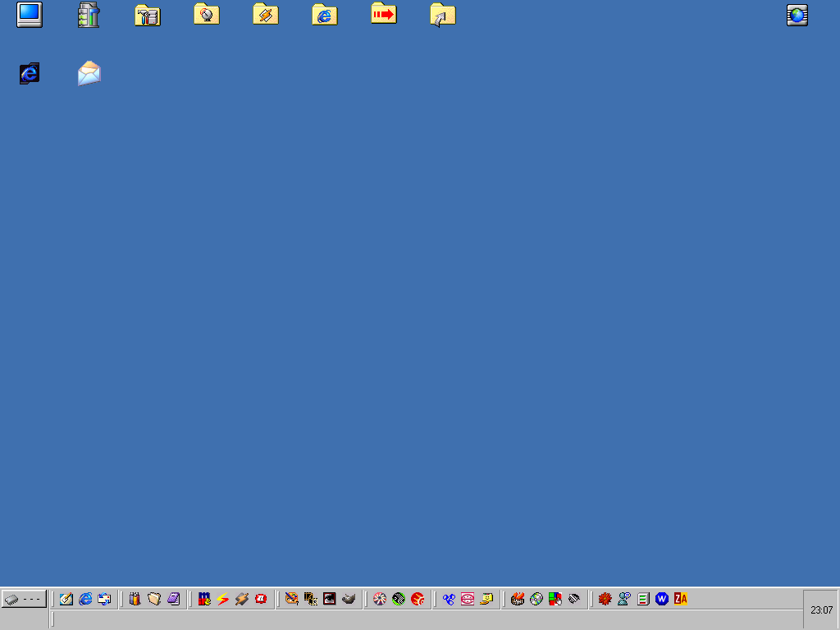Viewport: 840px width, 630px height.
Task: Open the purple notebook taskbar icon
Action: [173, 599]
